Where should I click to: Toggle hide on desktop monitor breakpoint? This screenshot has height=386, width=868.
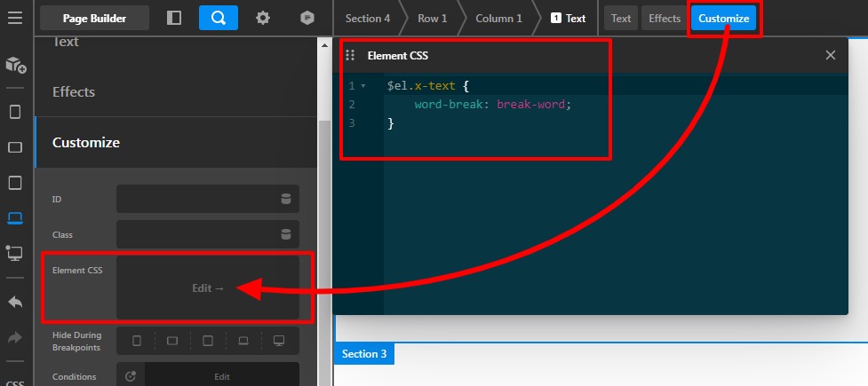(278, 341)
